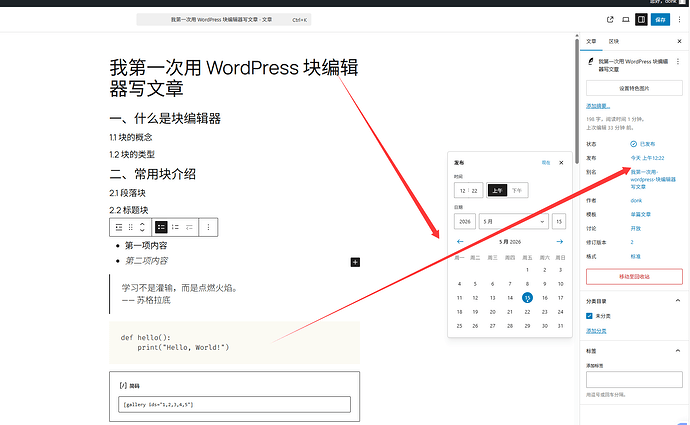Select calendar day 1

point(527,270)
